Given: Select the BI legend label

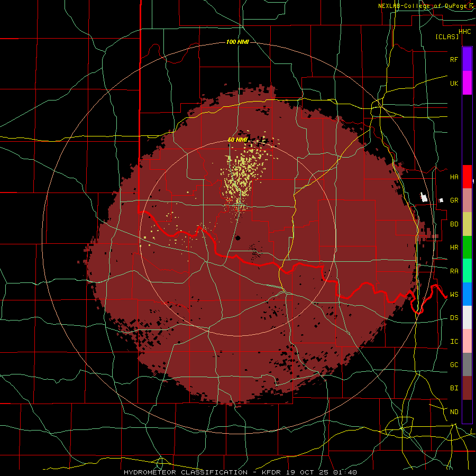Looking at the screenshot, I should click(454, 388).
